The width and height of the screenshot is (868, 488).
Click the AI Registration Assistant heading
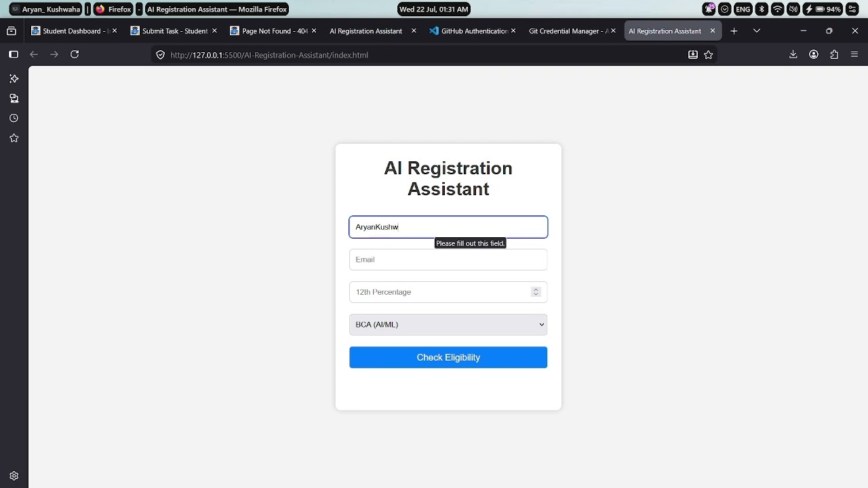(x=448, y=178)
